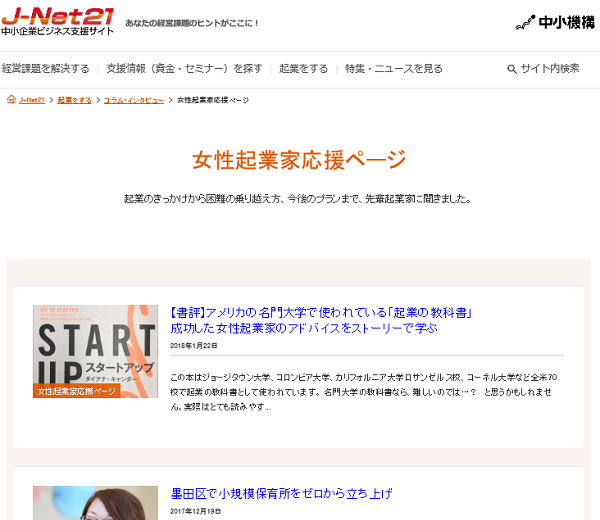Click 女性起業家応援ページ orange tag on thumbnail
Viewport: 600px width, 520px height.
[77, 391]
